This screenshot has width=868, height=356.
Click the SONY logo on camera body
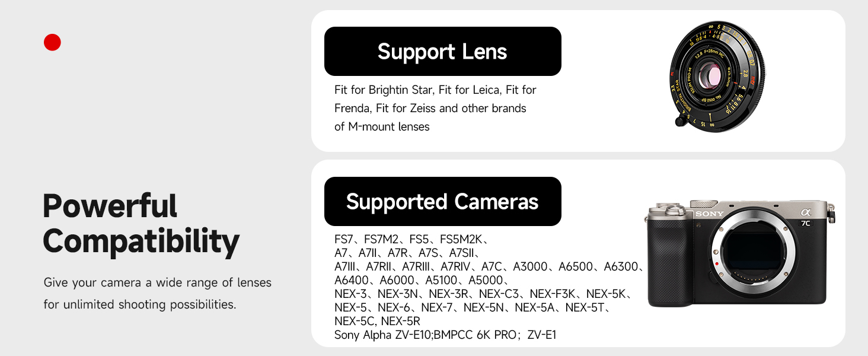(x=710, y=214)
